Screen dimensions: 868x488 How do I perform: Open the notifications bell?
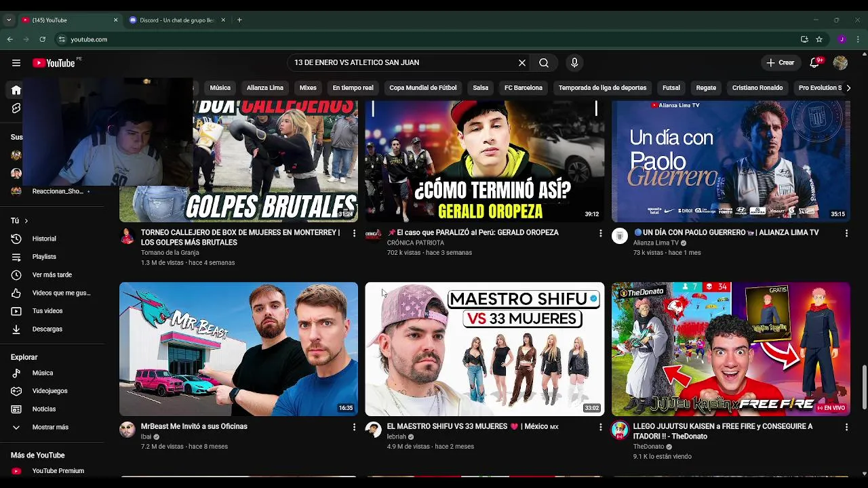point(815,63)
